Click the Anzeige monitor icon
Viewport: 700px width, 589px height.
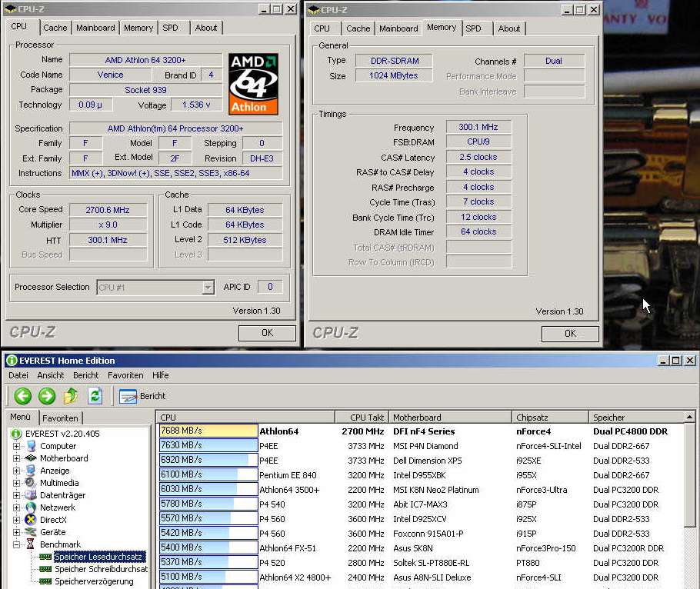(30, 471)
